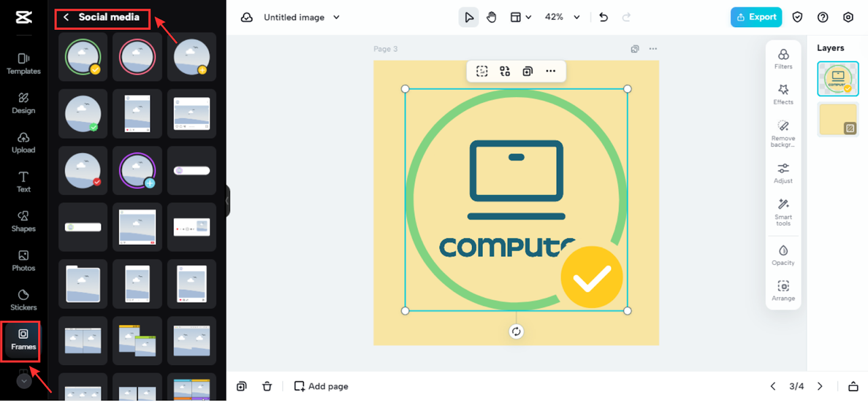Screen dimensions: 868x403
Task: Select purple ring frame with blue plus
Action: (x=138, y=171)
